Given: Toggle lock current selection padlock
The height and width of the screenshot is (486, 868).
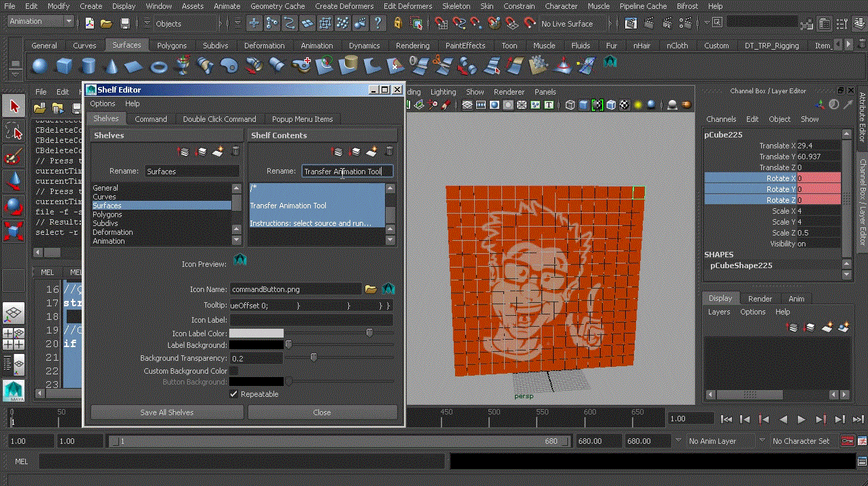Looking at the screenshot, I should [398, 23].
